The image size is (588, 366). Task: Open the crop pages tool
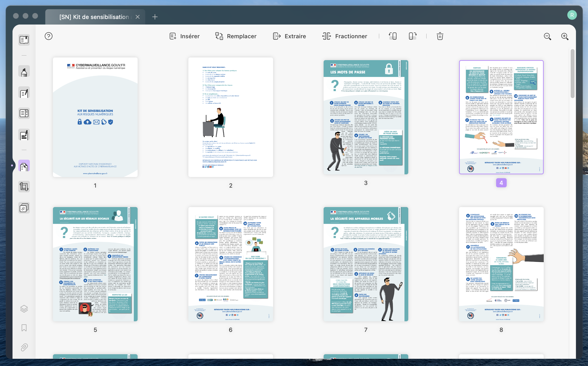click(24, 187)
